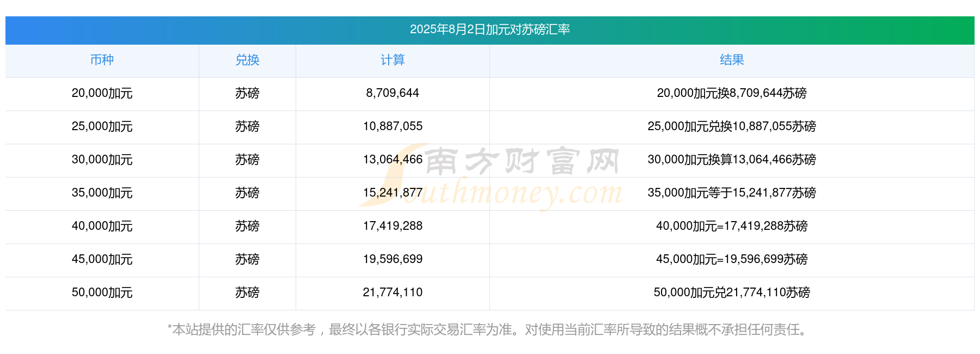
Task: Click result 50,000加元兑21,774,110苏磅
Action: 732,292
